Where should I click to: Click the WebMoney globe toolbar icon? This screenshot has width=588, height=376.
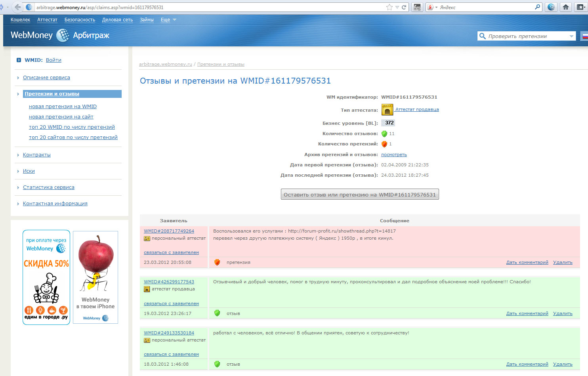551,7
